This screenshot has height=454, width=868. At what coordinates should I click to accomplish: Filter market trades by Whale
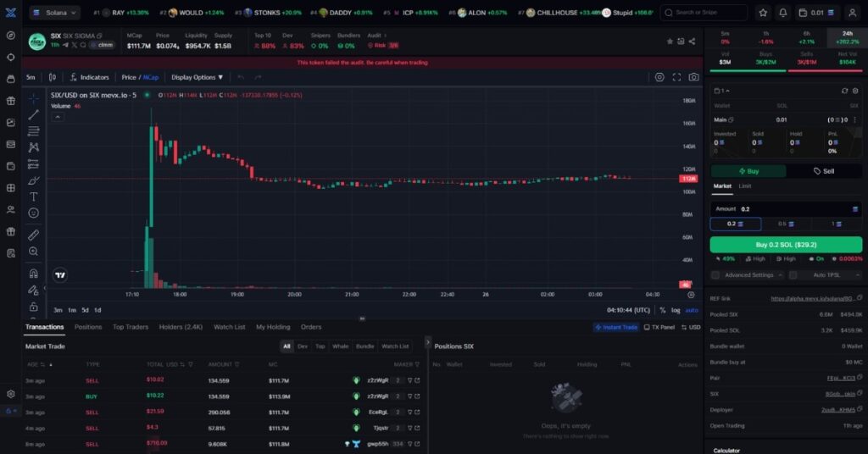tap(341, 346)
